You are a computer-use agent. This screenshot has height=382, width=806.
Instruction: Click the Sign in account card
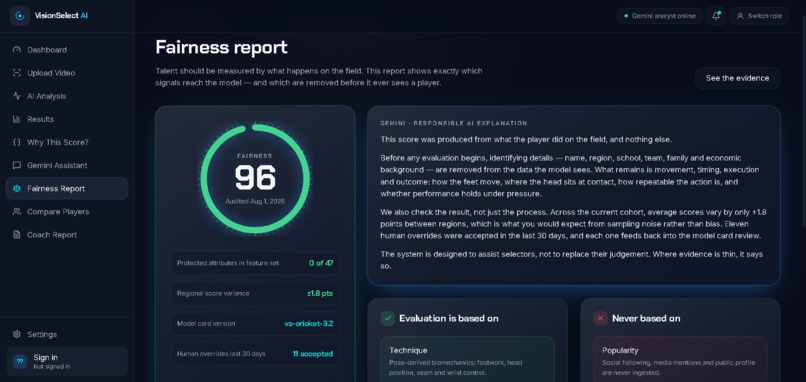(x=67, y=361)
